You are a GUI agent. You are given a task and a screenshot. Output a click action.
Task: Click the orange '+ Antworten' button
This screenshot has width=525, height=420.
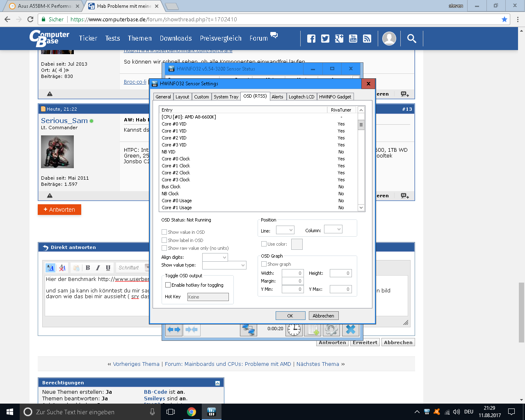(x=59, y=210)
